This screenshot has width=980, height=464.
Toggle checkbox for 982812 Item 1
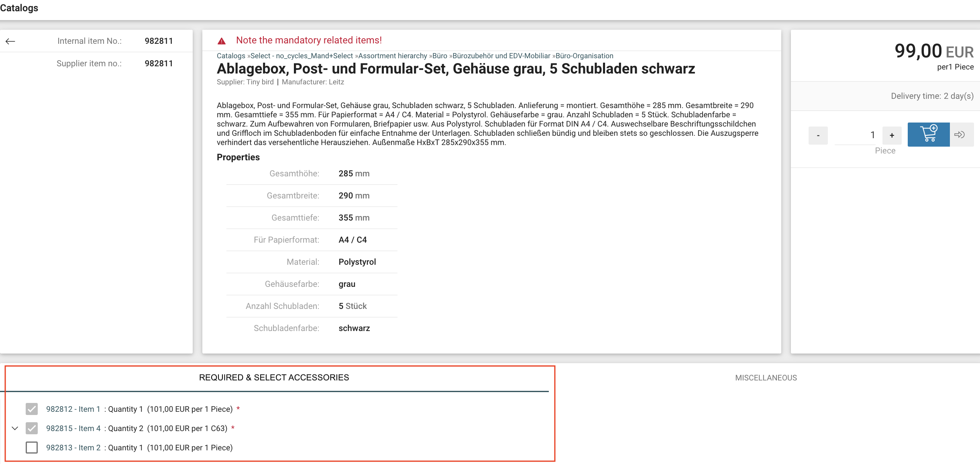click(32, 409)
